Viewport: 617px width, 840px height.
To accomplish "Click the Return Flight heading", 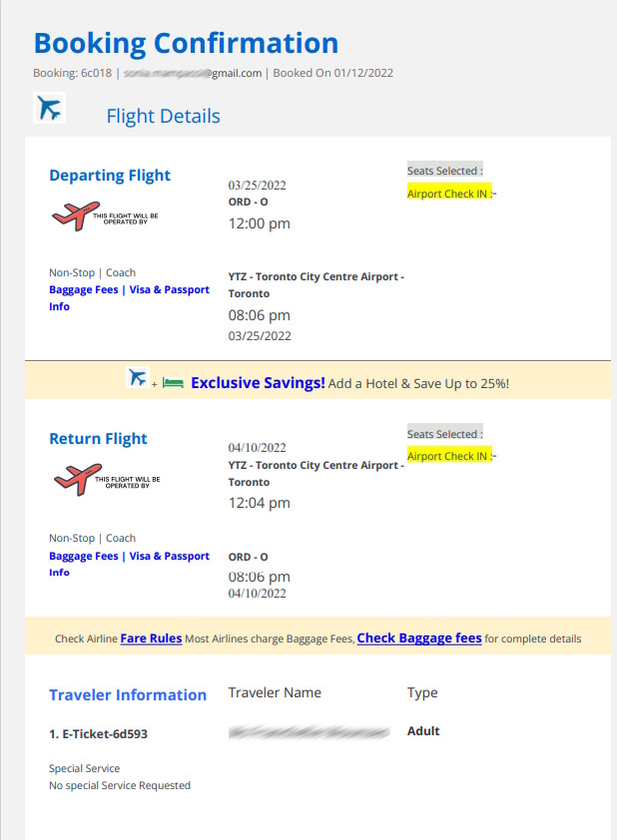I will (98, 438).
